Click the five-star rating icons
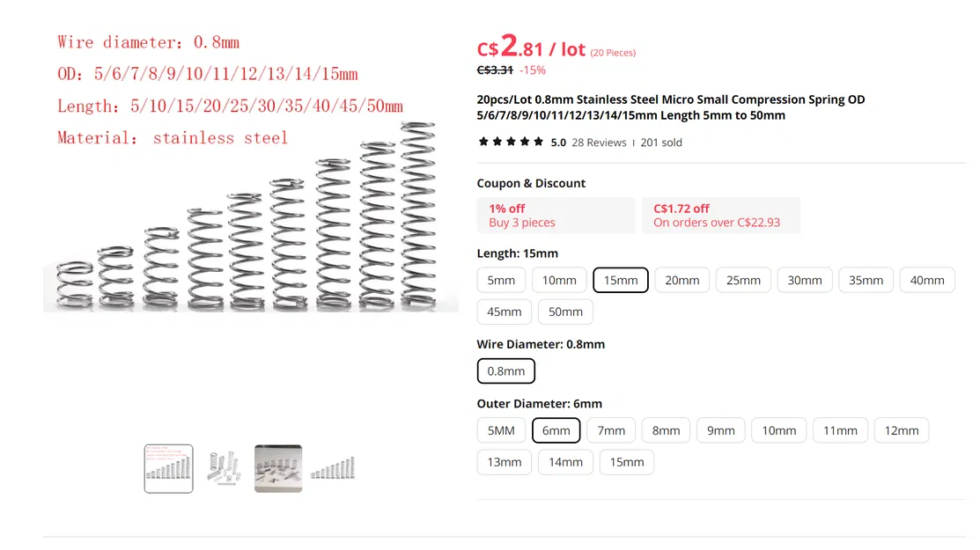Screen dimensions: 980x550 (511, 142)
